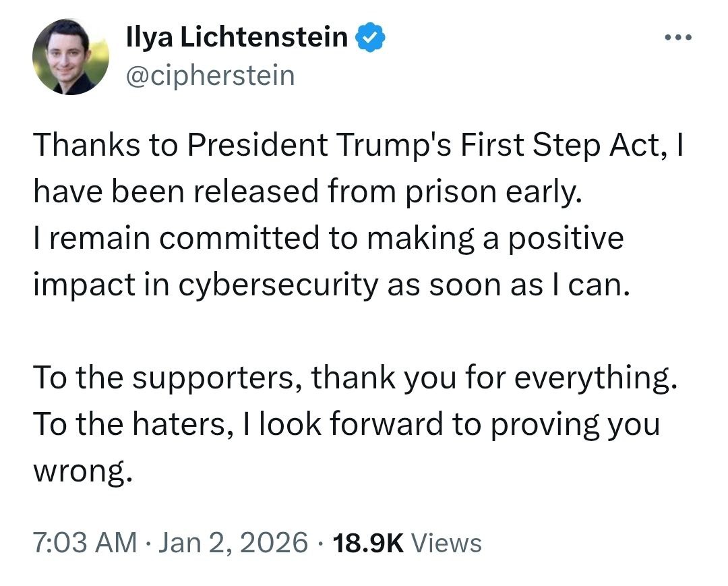Click the blue verified checkmark badge

(x=370, y=40)
